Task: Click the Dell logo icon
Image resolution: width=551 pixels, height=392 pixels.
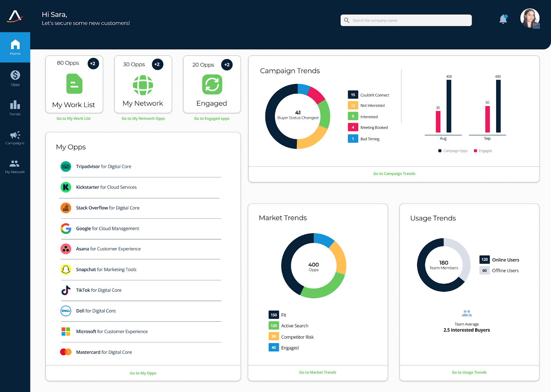Action: point(66,311)
